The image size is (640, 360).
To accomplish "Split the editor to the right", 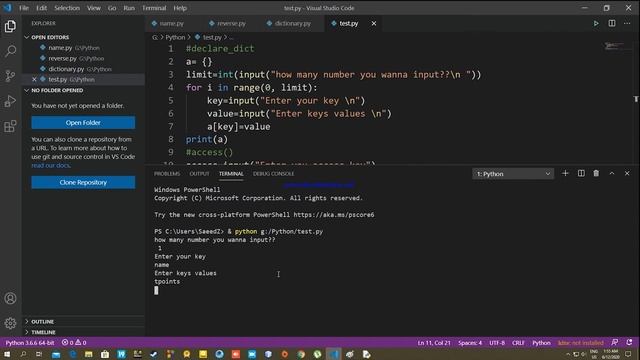I will coord(612,23).
